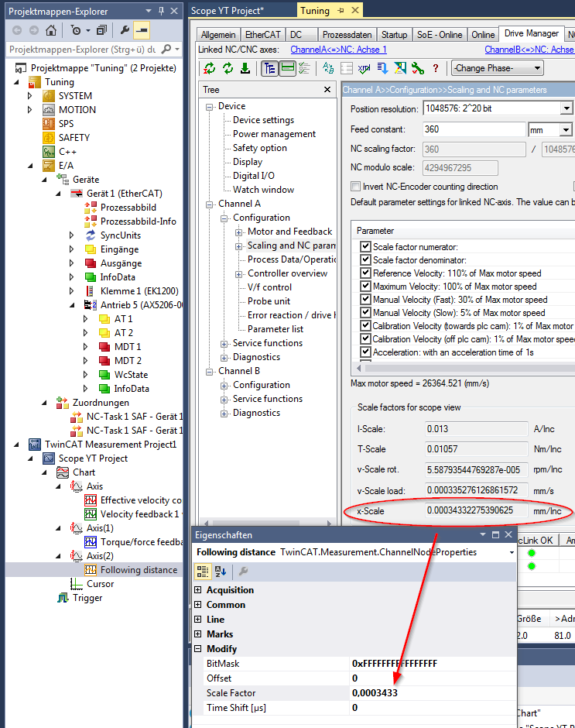Toggle Manual Velocity (Fast) checkbox
The height and width of the screenshot is (728, 575).
click(366, 300)
